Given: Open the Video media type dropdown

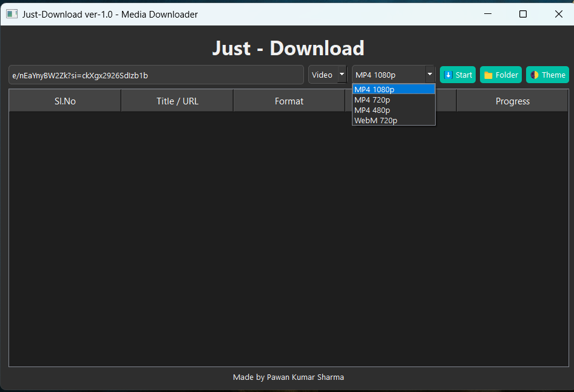Looking at the screenshot, I should pos(327,75).
